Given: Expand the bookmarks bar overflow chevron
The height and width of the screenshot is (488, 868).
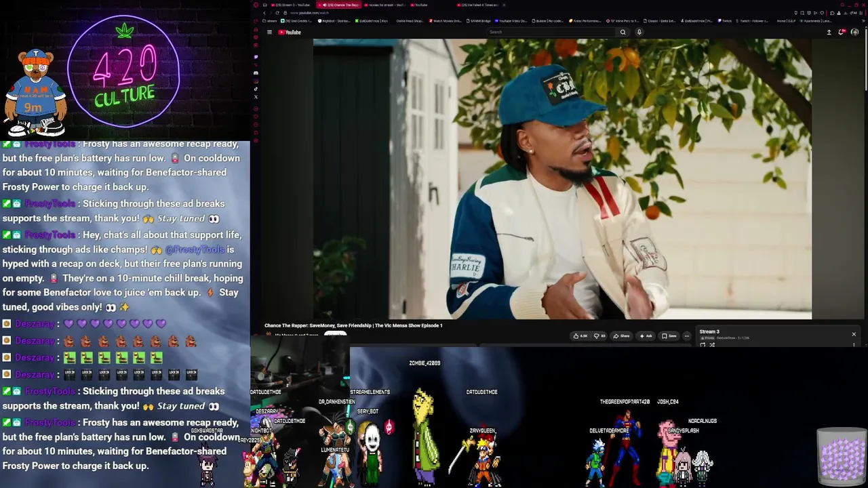Looking at the screenshot, I should pos(863,21).
